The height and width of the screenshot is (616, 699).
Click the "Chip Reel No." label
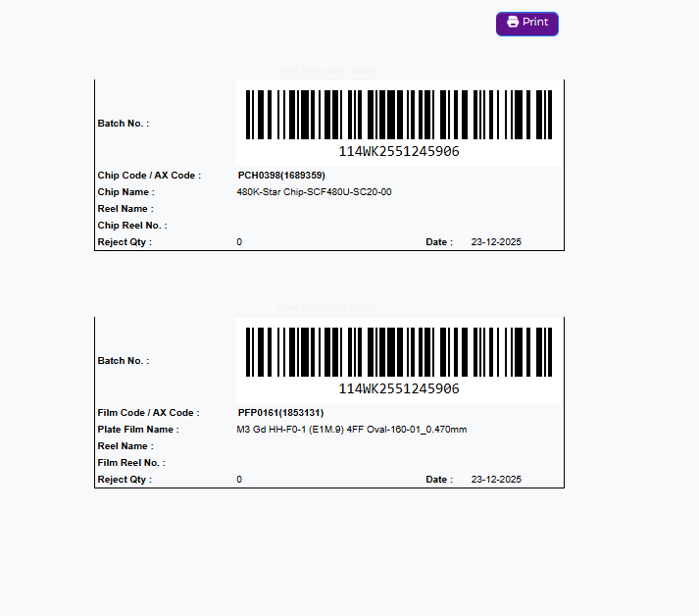click(x=132, y=226)
